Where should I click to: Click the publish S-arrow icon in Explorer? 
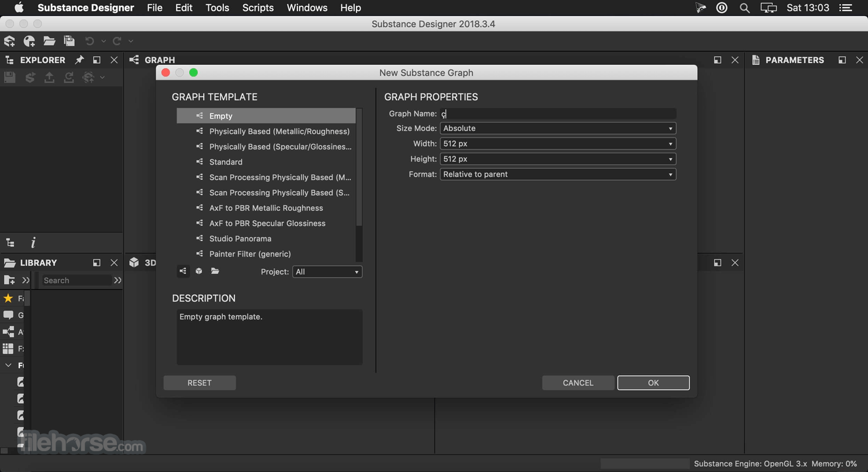30,78
